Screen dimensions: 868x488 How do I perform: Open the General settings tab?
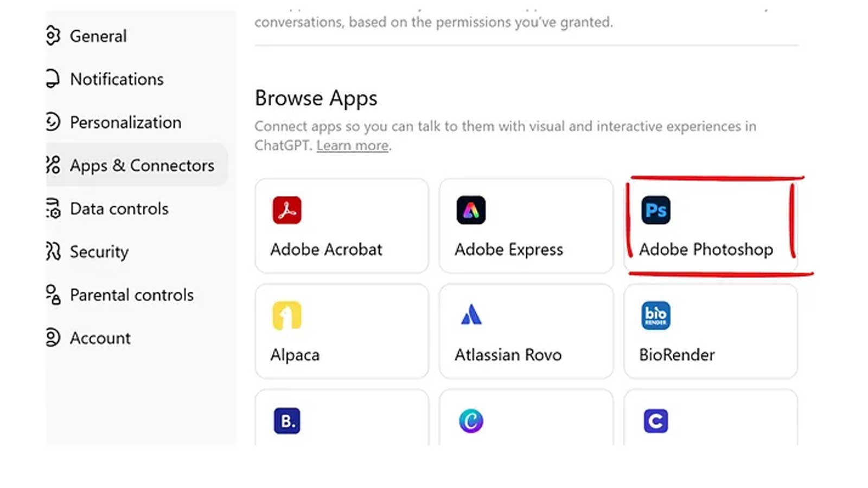point(98,36)
